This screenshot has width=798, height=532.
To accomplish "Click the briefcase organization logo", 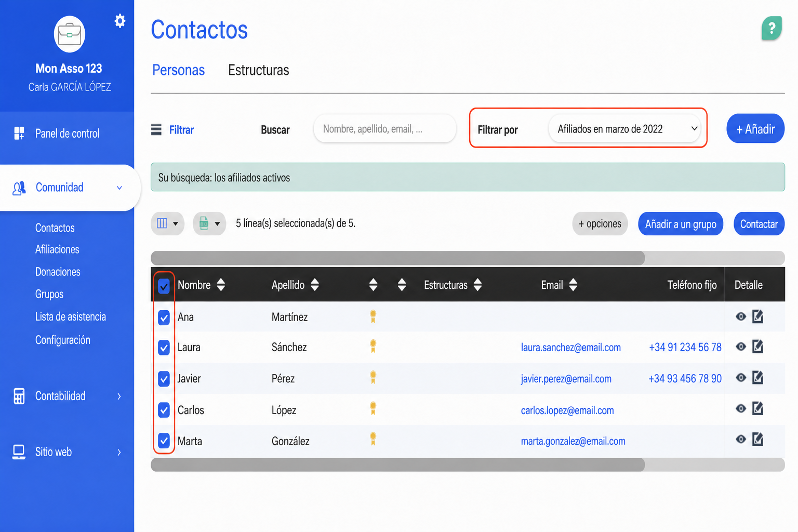I will (70, 34).
